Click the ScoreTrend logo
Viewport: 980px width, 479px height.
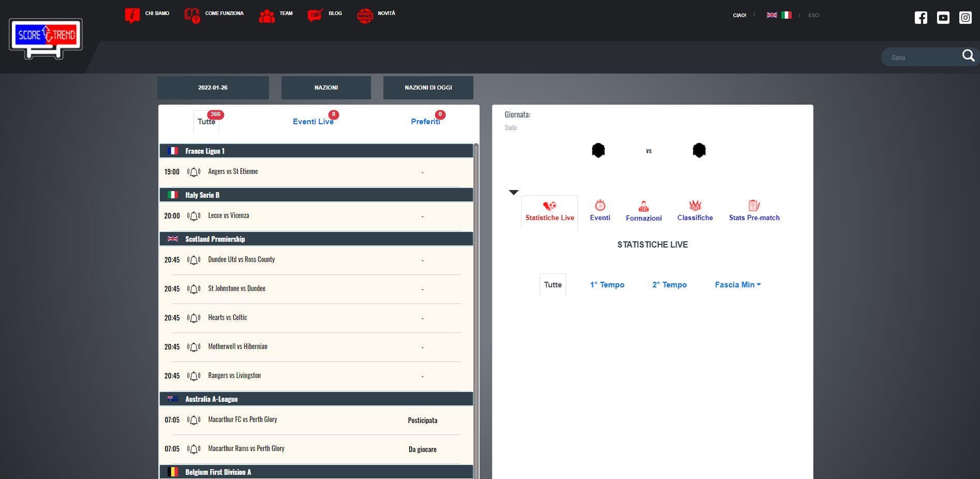[x=46, y=37]
